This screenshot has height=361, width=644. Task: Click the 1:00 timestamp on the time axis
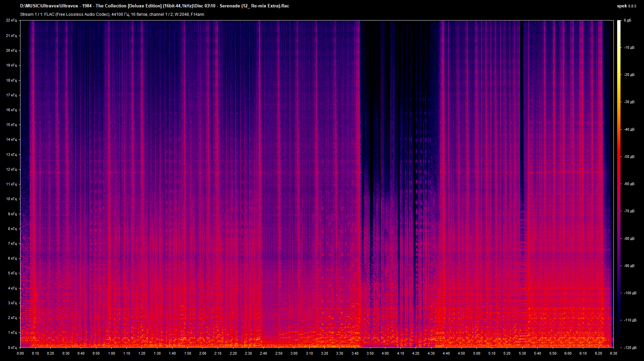(x=112, y=353)
